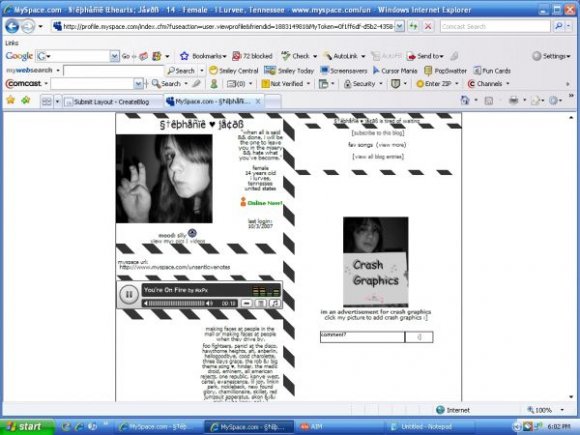Open Smiley Central from toolbar

[233, 70]
